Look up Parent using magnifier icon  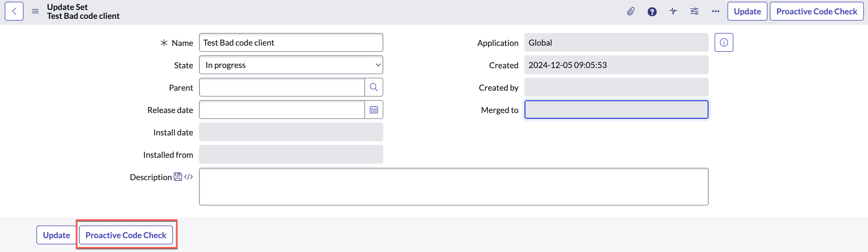pos(374,87)
